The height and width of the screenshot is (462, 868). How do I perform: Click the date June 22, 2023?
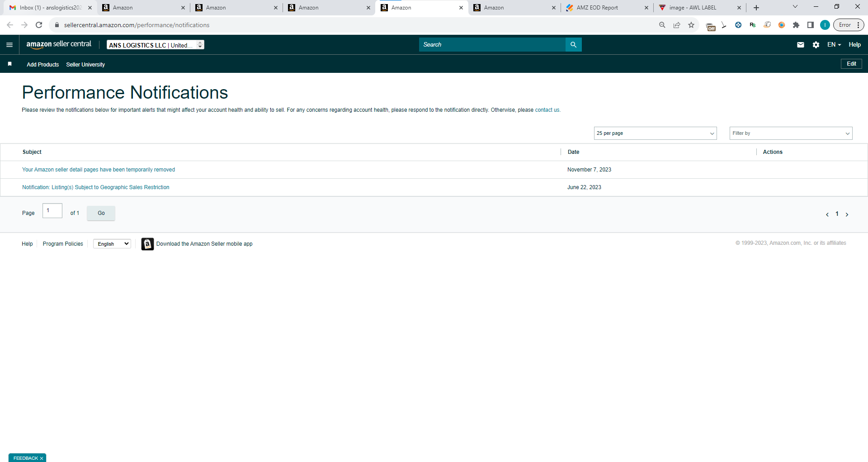click(584, 187)
